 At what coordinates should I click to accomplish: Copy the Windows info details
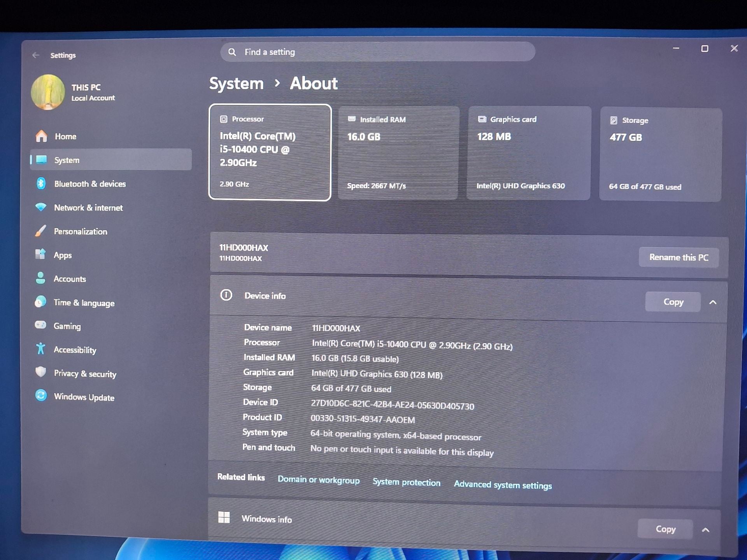665,529
